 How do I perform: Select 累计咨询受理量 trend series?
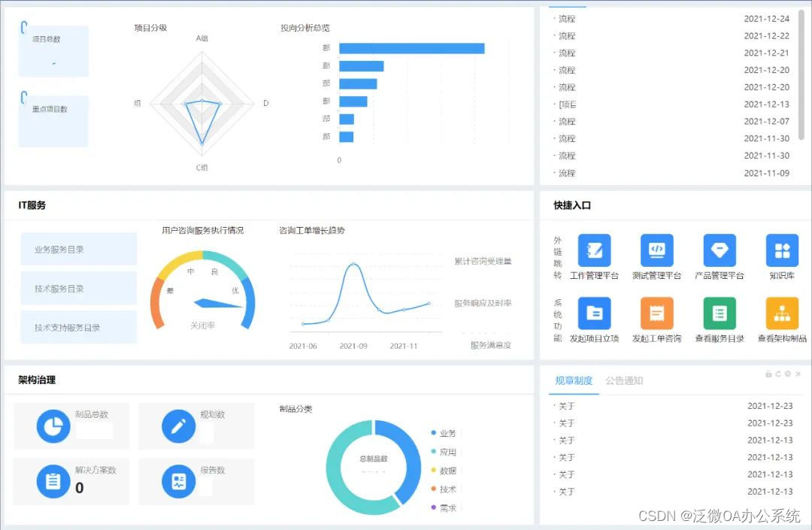tap(483, 262)
